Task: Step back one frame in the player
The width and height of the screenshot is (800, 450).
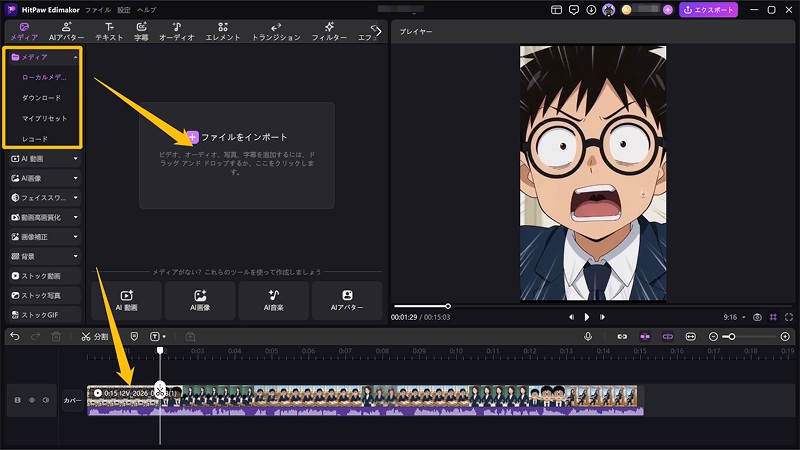Action: [571, 317]
